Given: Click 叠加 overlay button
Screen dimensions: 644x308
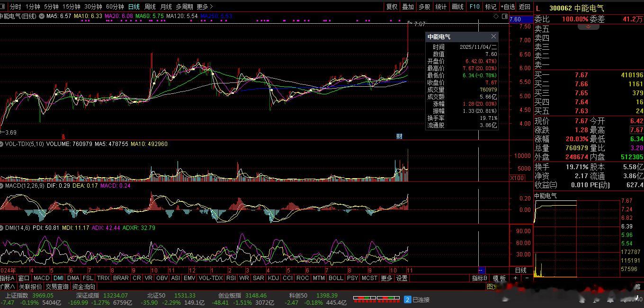Looking at the screenshot, I should tap(408, 7).
